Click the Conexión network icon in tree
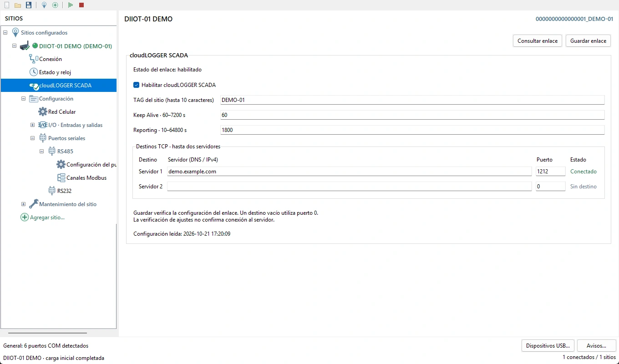 tap(34, 59)
